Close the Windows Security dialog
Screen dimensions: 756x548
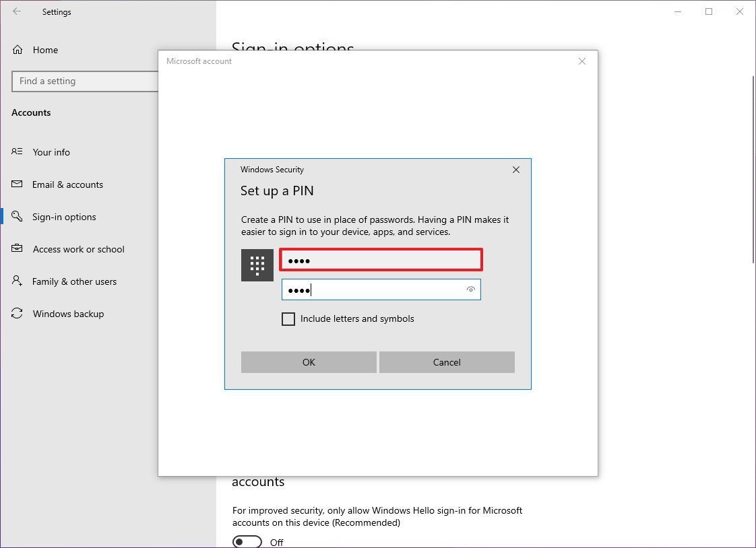pyautogui.click(x=516, y=170)
